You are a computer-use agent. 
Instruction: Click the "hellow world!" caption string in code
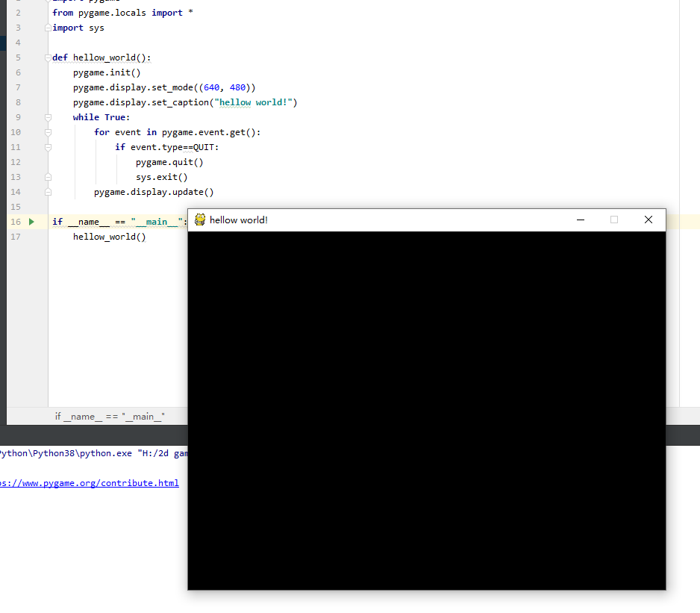pyautogui.click(x=253, y=102)
